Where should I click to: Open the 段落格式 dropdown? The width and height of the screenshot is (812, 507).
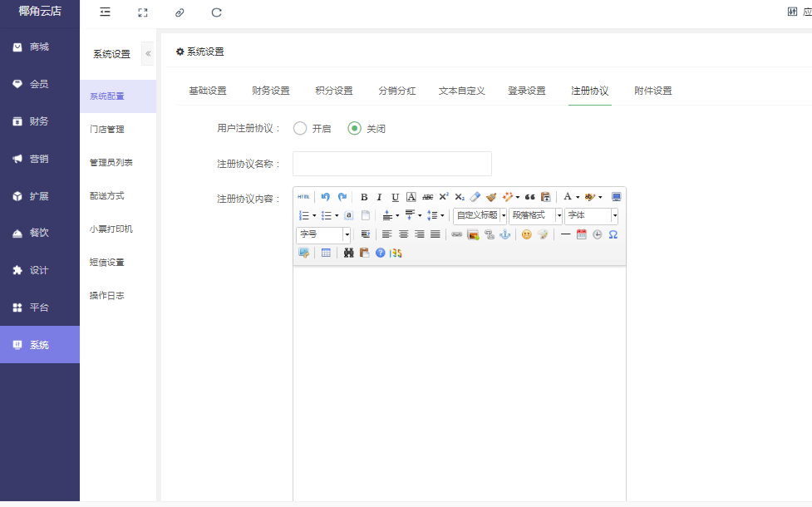coord(536,215)
